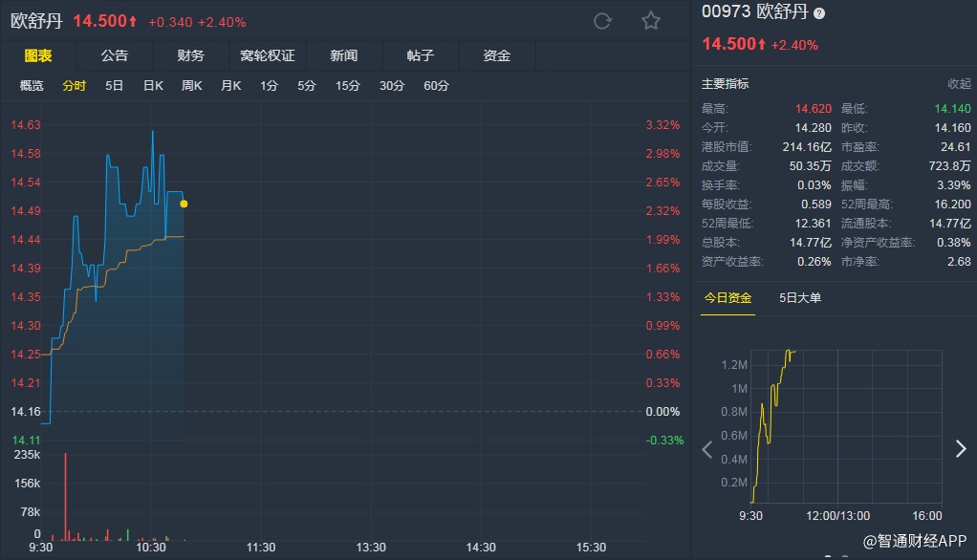The height and width of the screenshot is (560, 977).
Task: Open the 图表 tab
Action: (x=38, y=55)
